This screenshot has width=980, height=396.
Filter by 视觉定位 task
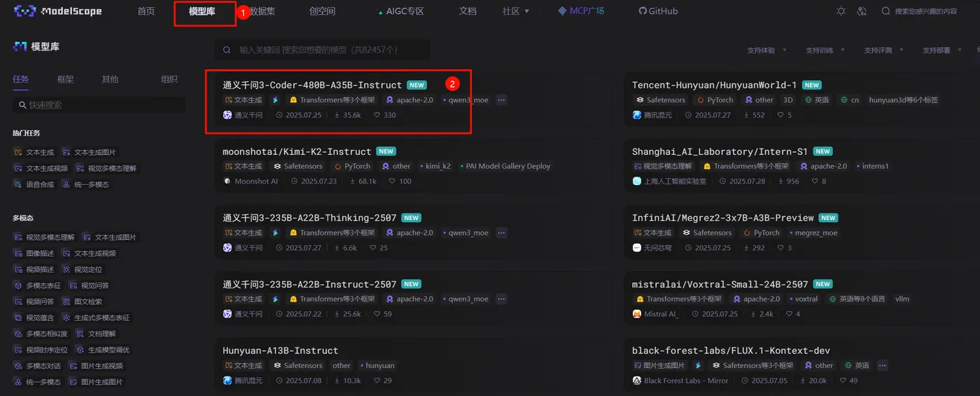pos(83,269)
